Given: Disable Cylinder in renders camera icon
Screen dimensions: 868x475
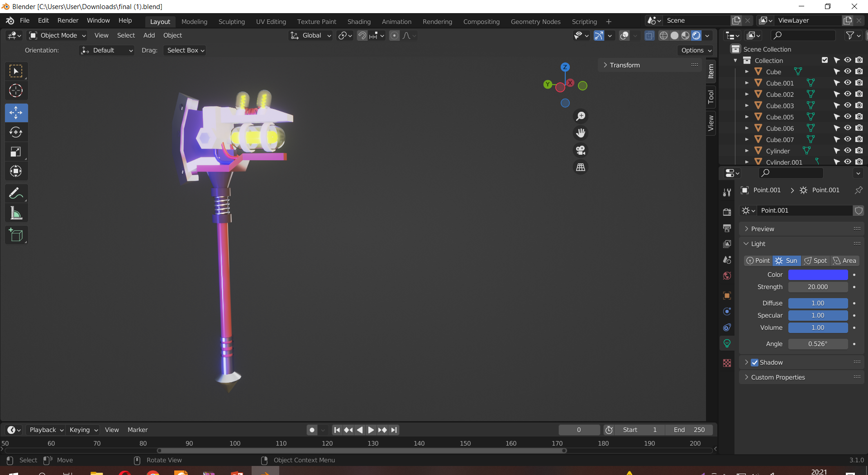Looking at the screenshot, I should pos(859,151).
